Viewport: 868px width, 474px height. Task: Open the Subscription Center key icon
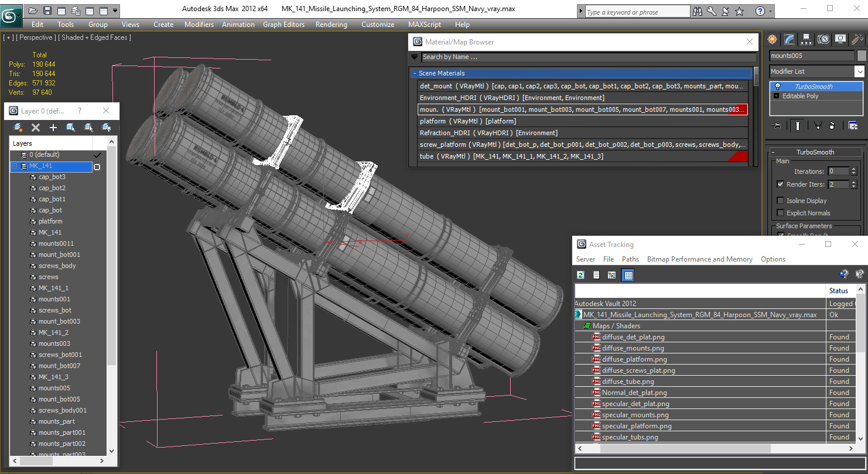point(711,11)
